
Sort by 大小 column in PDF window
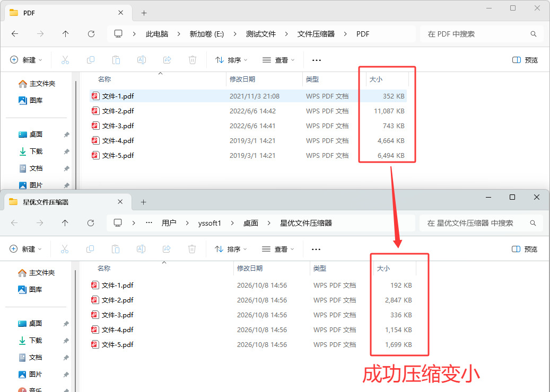376,79
